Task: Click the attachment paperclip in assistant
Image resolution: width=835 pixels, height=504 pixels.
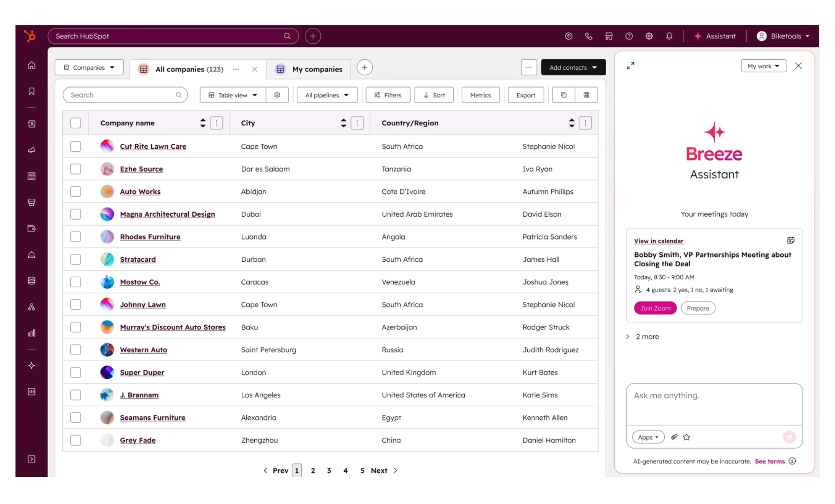Action: click(x=674, y=437)
